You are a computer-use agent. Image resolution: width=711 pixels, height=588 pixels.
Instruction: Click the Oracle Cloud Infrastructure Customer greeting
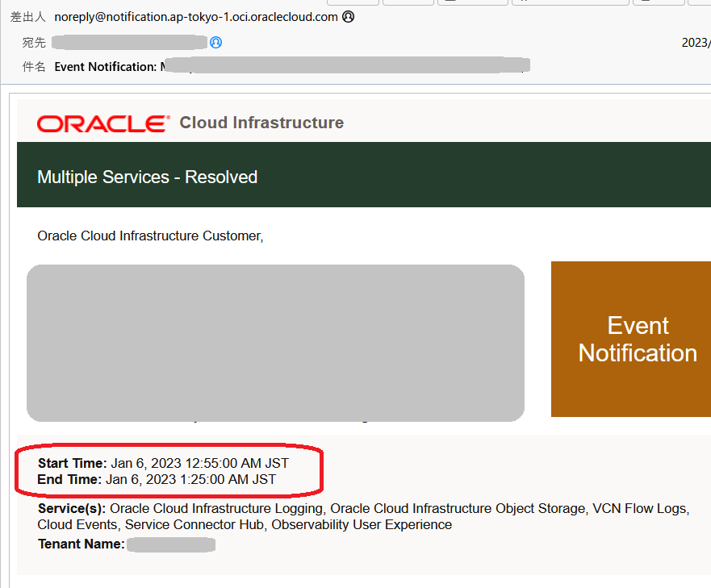(153, 236)
